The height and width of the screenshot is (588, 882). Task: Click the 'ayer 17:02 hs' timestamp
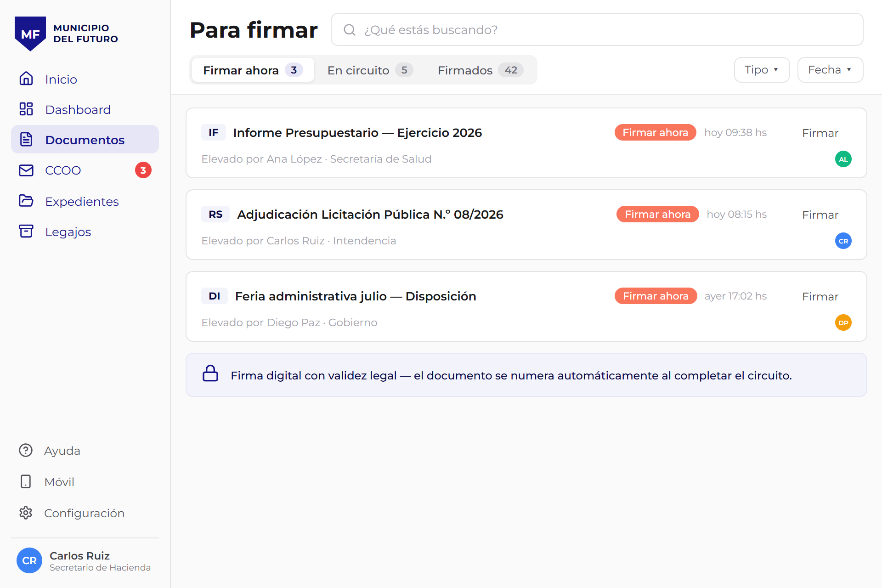coord(735,296)
